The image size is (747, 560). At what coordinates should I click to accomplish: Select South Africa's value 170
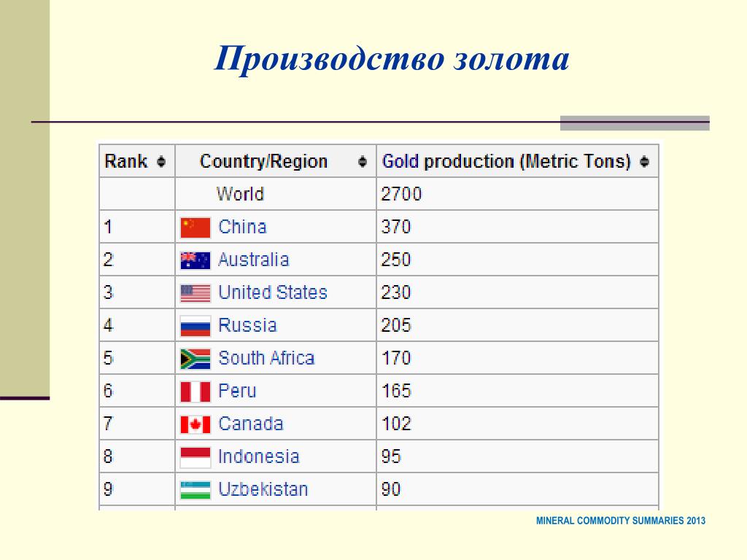point(396,359)
